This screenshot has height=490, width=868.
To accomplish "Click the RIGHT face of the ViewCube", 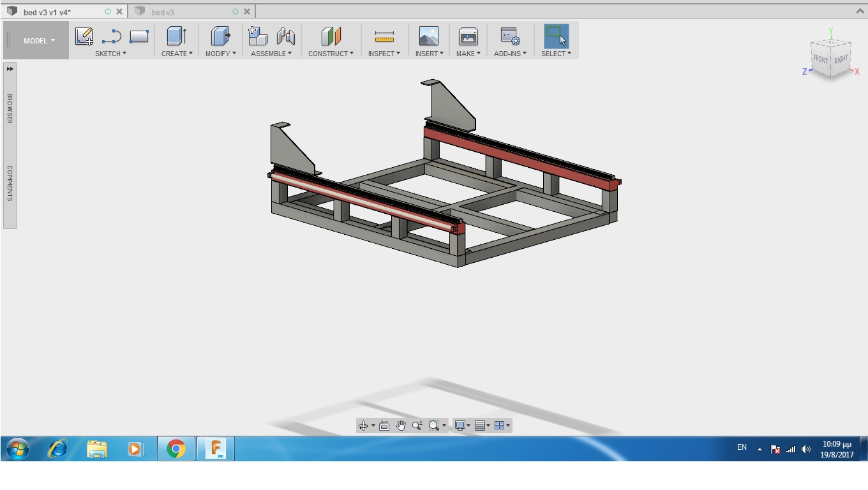I will point(841,59).
